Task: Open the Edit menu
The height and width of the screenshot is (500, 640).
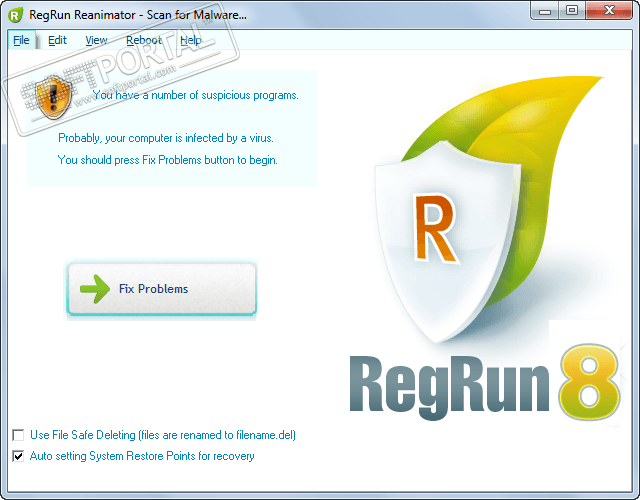Action: point(57,40)
